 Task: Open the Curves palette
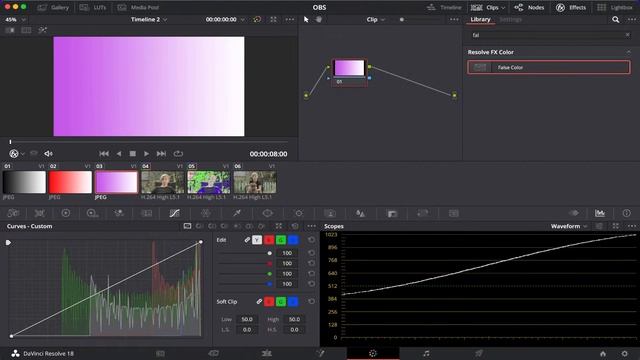click(175, 213)
